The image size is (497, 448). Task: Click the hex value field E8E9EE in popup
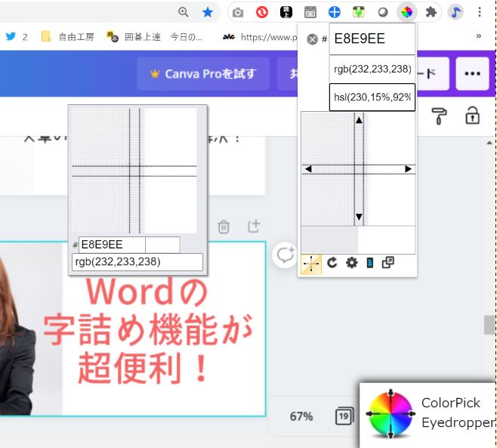coord(372,39)
